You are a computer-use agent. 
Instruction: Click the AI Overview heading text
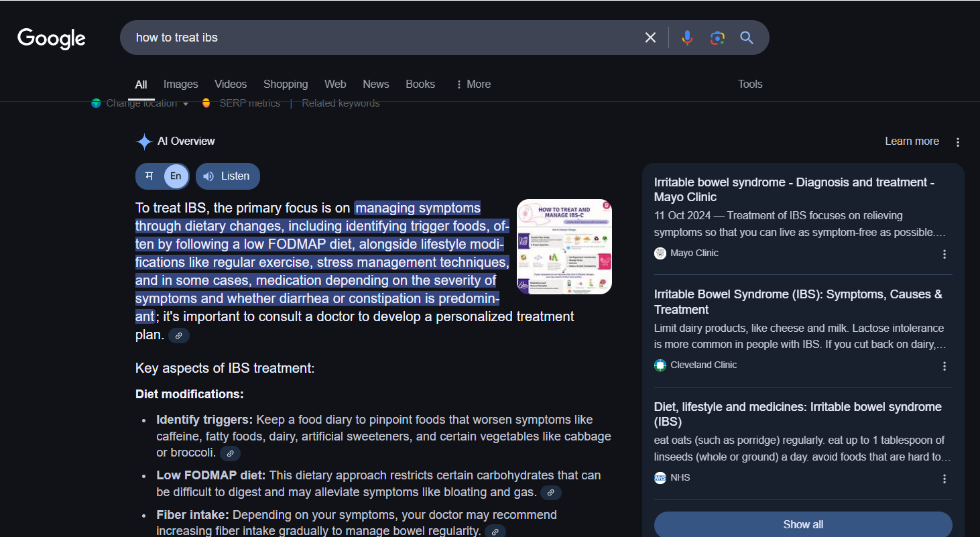186,141
